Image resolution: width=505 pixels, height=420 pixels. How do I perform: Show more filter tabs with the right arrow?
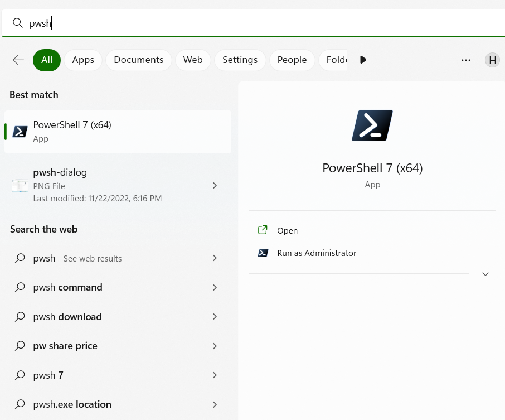click(363, 60)
